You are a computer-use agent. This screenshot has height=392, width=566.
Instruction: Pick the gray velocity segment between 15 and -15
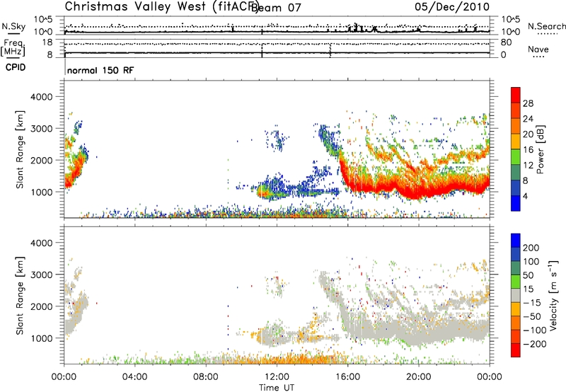coord(516,295)
